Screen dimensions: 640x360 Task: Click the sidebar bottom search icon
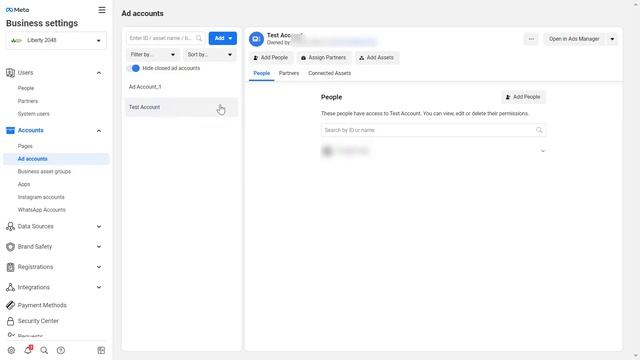[44, 350]
